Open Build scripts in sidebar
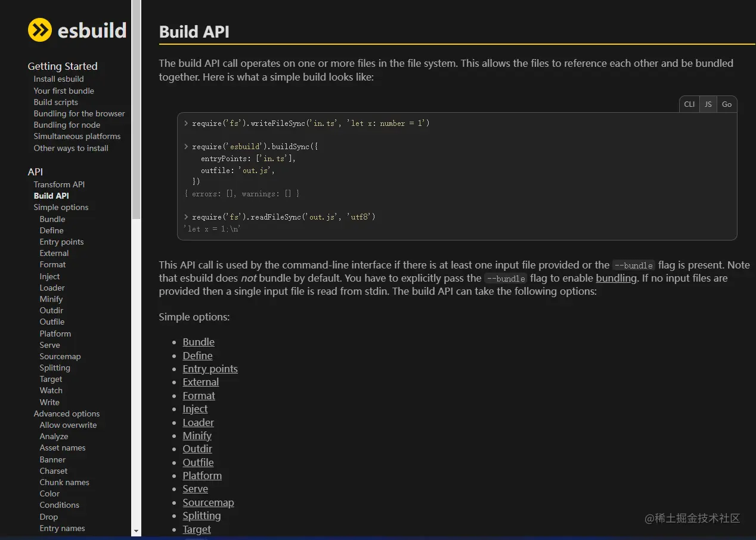The height and width of the screenshot is (540, 756). point(55,102)
